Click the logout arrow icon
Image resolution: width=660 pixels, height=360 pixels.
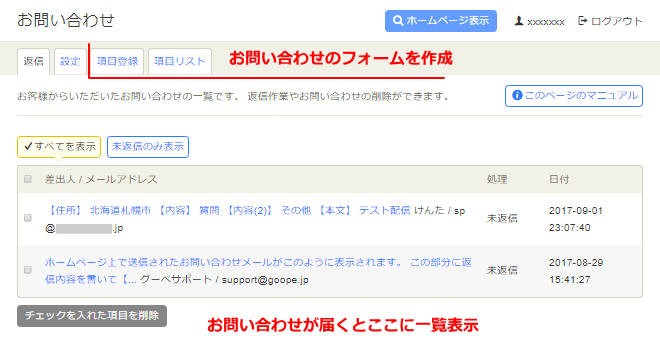(x=583, y=21)
